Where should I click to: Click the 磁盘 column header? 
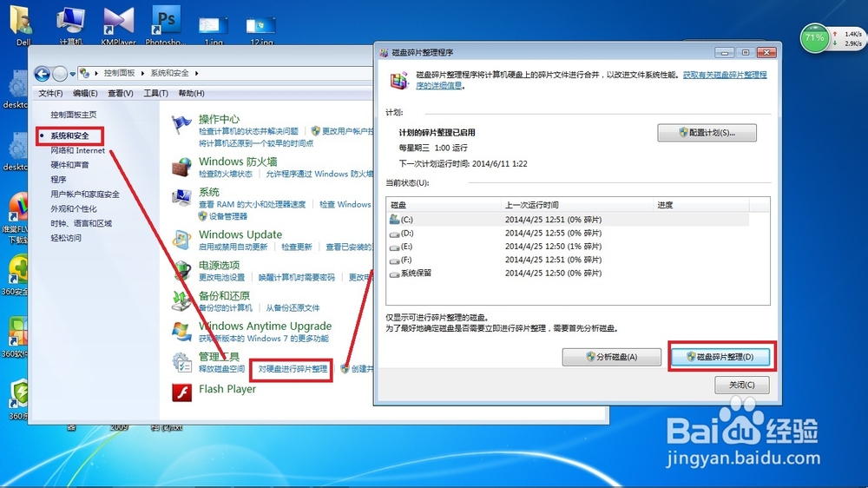coord(444,205)
